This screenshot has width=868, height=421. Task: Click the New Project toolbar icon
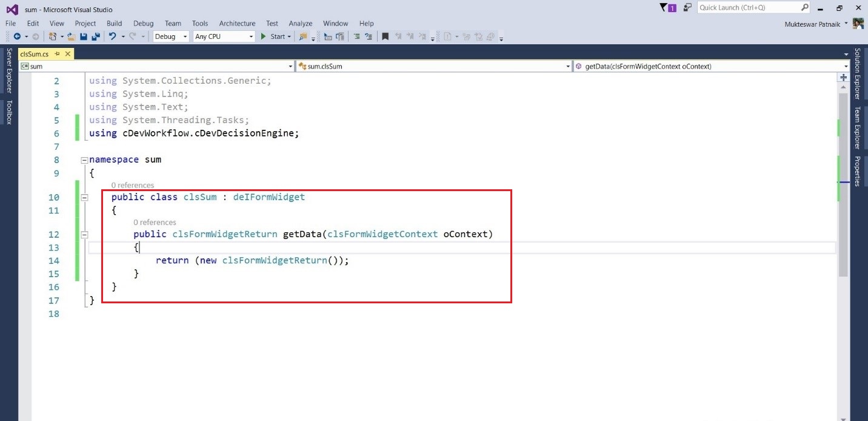(53, 36)
